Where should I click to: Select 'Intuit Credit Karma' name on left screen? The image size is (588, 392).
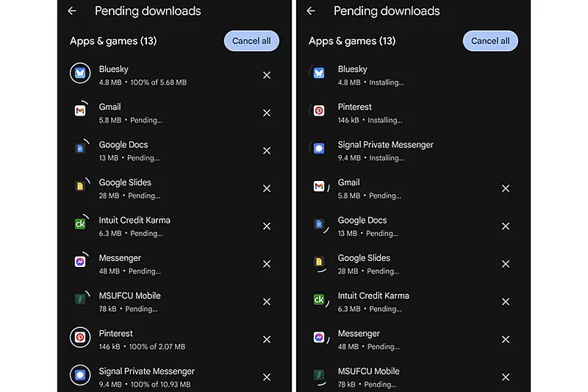[x=135, y=220]
